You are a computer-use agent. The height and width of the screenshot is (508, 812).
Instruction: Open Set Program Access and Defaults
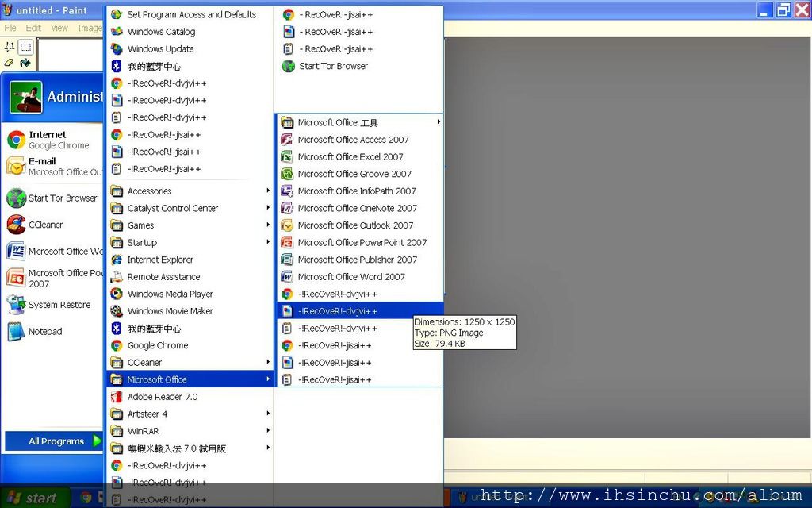190,14
